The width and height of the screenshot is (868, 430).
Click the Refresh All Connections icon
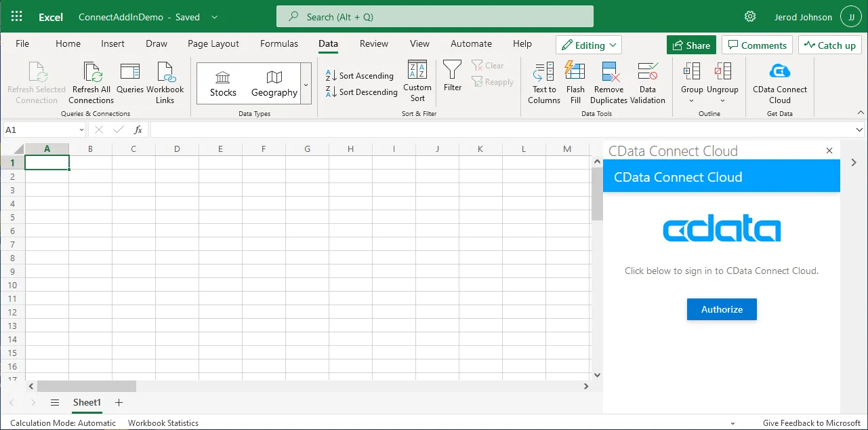(91, 73)
